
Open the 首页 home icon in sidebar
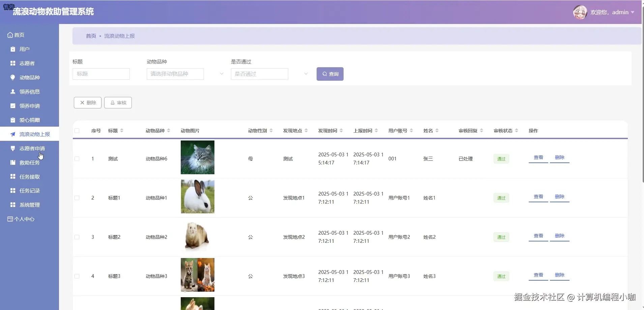pyautogui.click(x=9, y=35)
